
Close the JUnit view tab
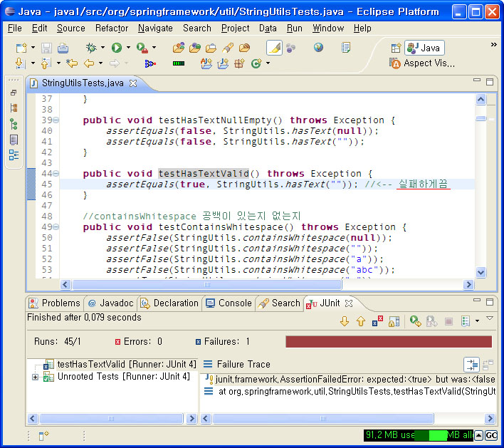tap(349, 303)
